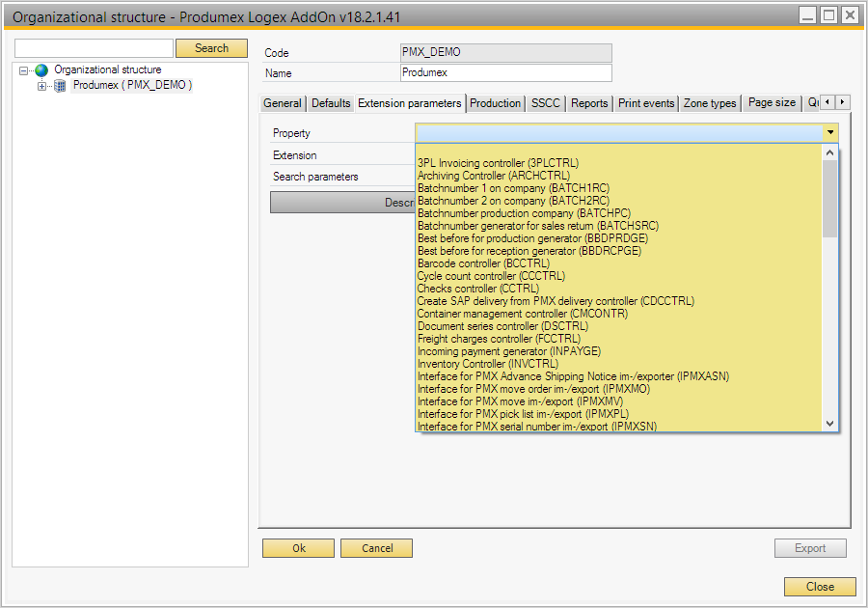Click the globe icon for Organizational structure
868x608 pixels.
41,70
